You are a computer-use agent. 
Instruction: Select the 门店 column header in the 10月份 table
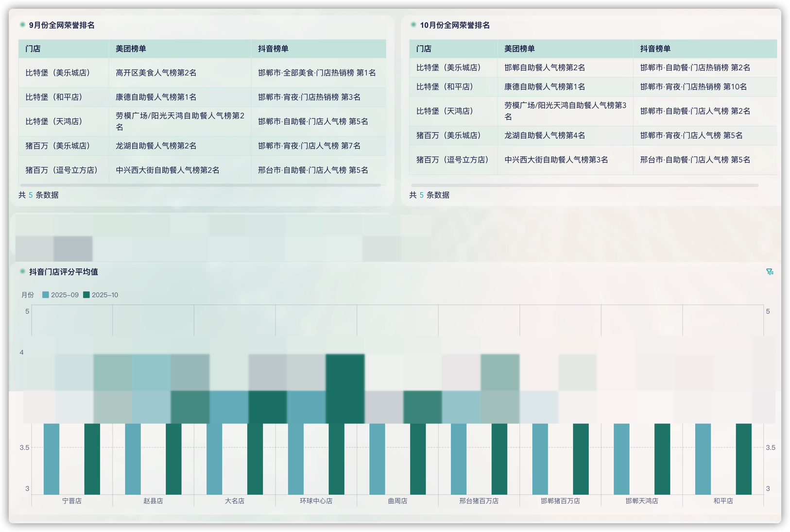click(x=453, y=49)
